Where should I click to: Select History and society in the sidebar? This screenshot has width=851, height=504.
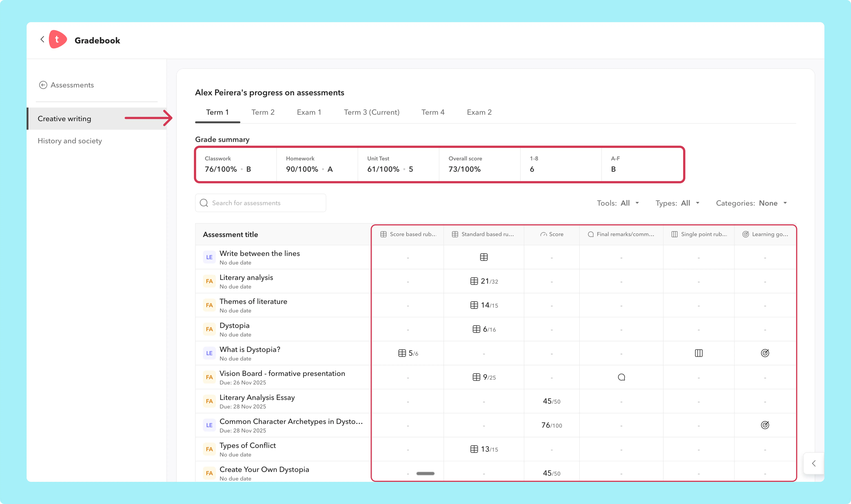point(97,141)
